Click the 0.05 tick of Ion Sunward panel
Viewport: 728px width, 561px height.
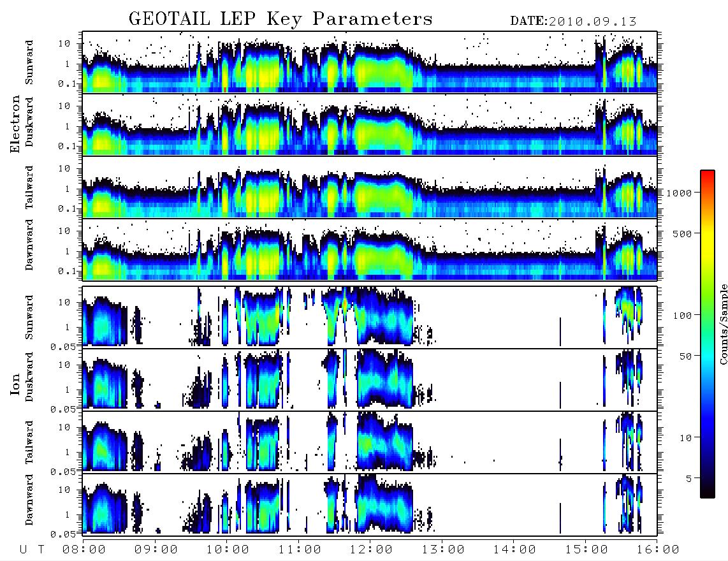coord(63,346)
